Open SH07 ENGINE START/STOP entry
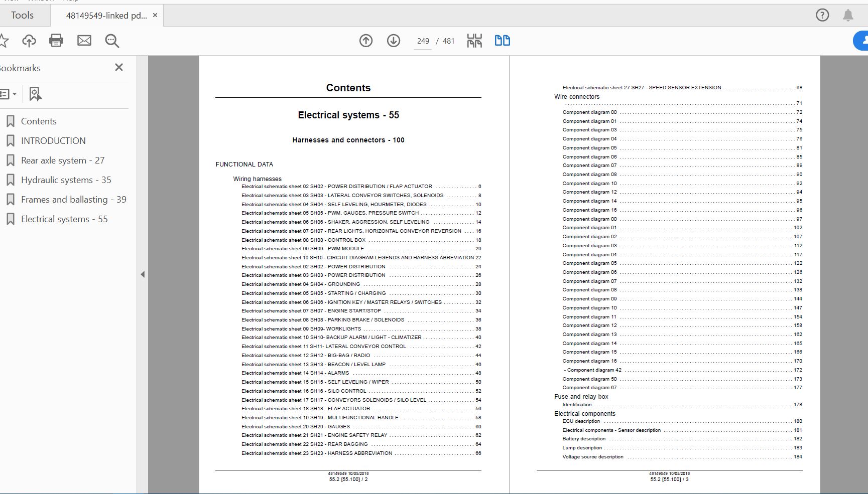868x494 pixels. coord(361,311)
